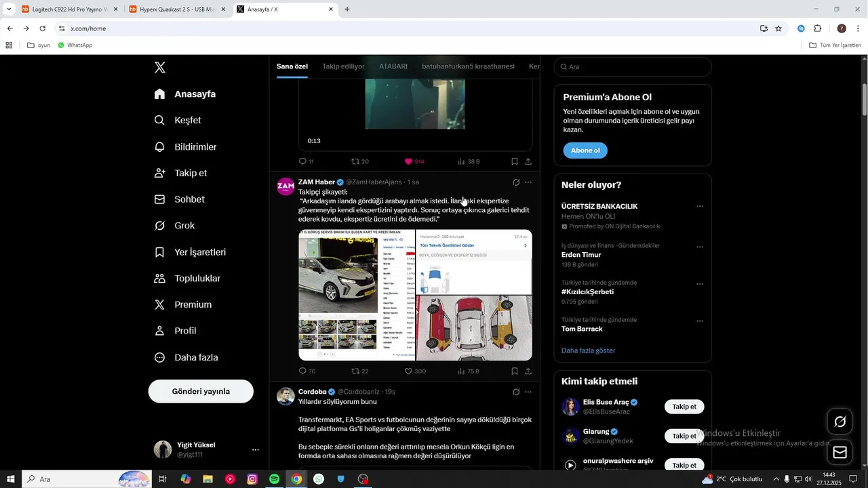Image resolution: width=868 pixels, height=488 pixels.
Task: Click Gönderi yayınla post button
Action: [x=201, y=391]
